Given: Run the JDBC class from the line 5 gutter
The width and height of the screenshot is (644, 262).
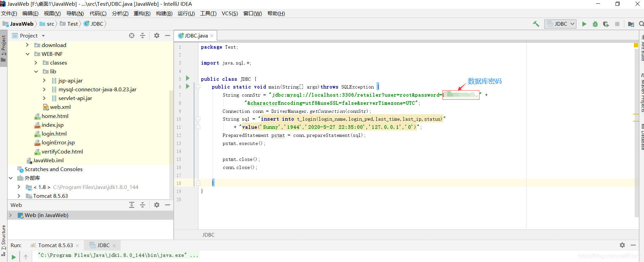Looking at the screenshot, I should (x=188, y=78).
